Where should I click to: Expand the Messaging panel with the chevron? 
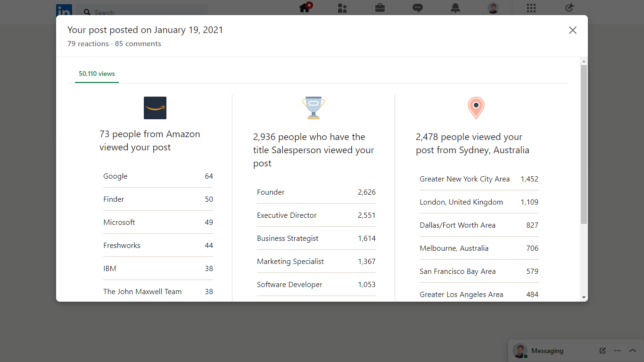(x=633, y=351)
